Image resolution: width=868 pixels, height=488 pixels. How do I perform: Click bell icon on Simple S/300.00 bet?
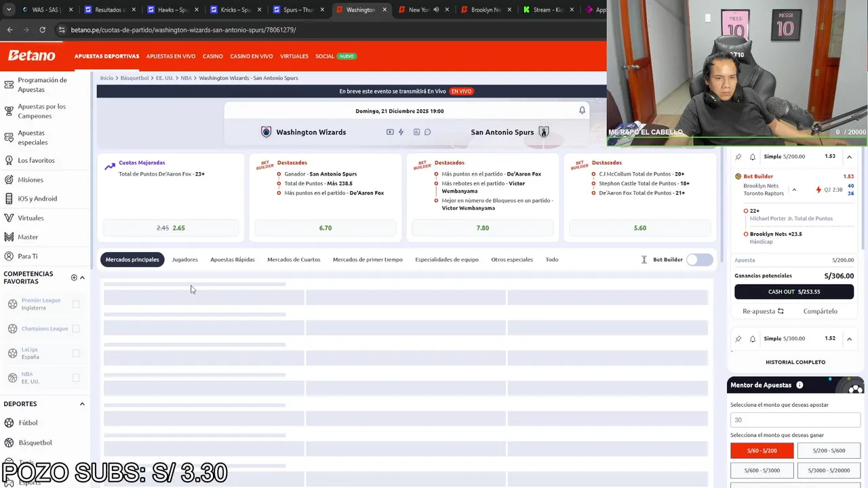coord(752,338)
